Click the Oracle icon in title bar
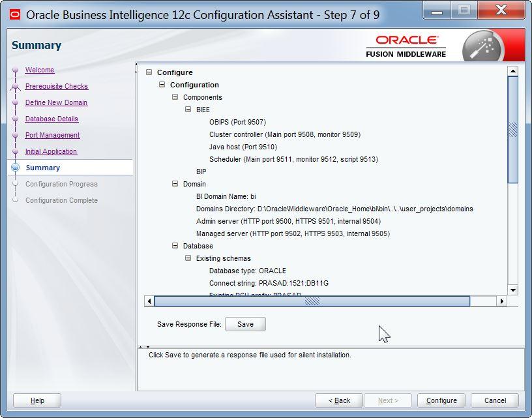Viewport: 532px width, 418px height. (x=15, y=14)
